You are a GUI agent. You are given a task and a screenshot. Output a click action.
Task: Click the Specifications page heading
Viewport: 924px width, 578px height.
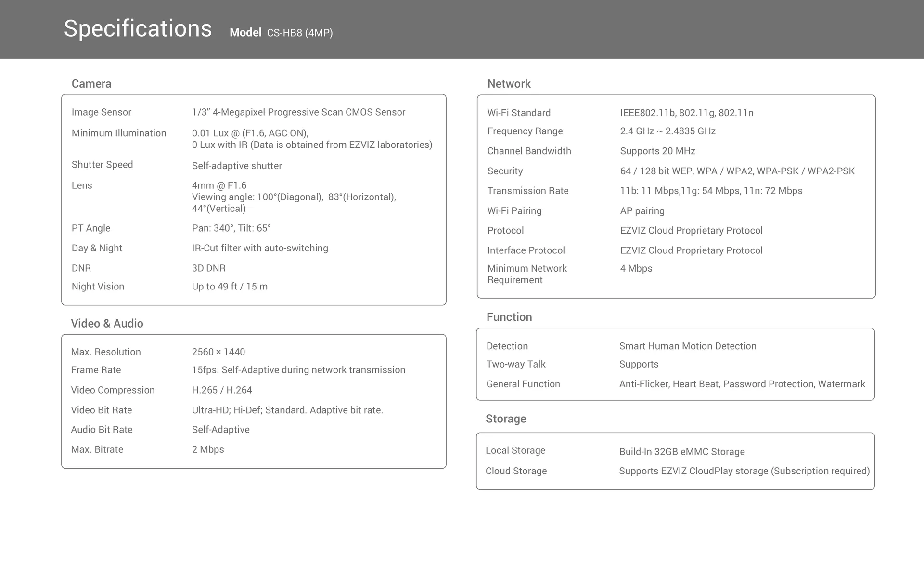[138, 29]
